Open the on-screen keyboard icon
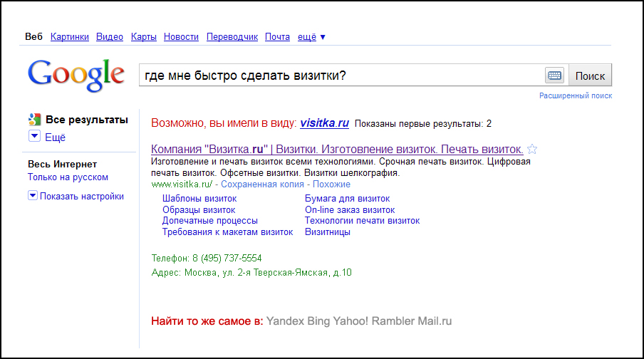This screenshot has width=644, height=359. (x=554, y=76)
